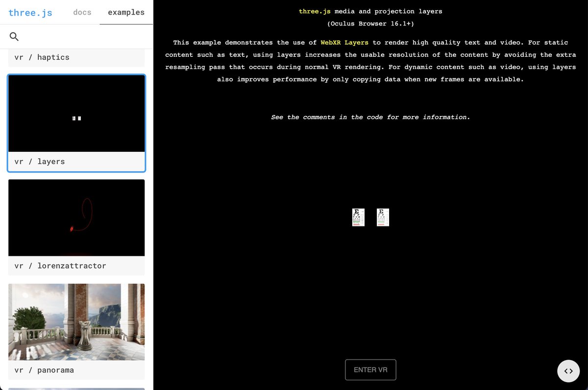Click the right eye chart in the scene
This screenshot has width=588, height=390.
tap(383, 217)
